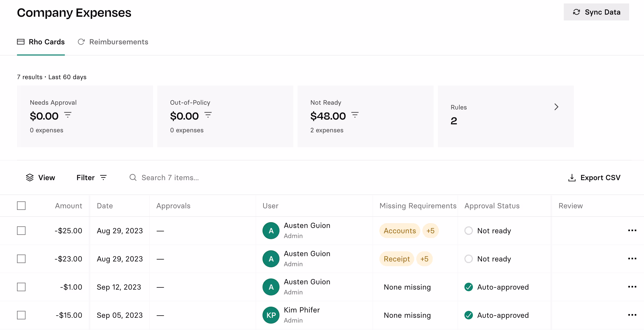The height and width of the screenshot is (330, 644).
Task: Click the User column header
Action: coord(270,206)
